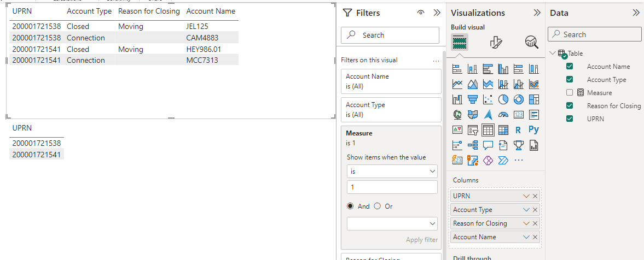Insert a Python visual
Viewport: 644px width, 260px height.
point(534,130)
